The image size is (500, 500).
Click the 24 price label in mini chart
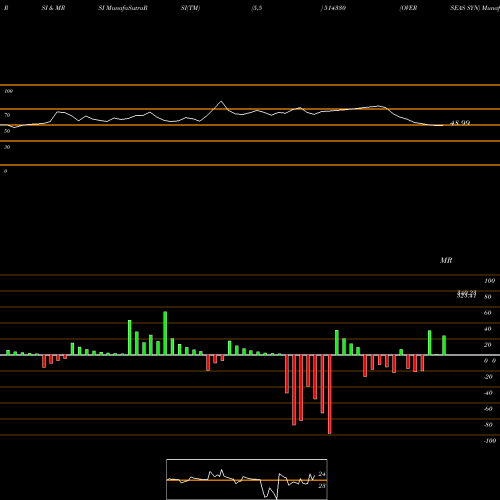tap(322, 474)
